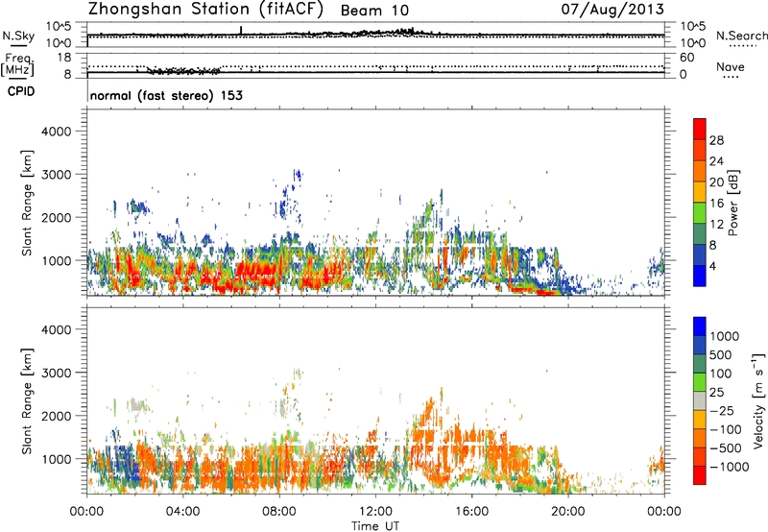Click the 3000 tick of velocity panel
Screen dimensions: 768x532
click(56, 373)
